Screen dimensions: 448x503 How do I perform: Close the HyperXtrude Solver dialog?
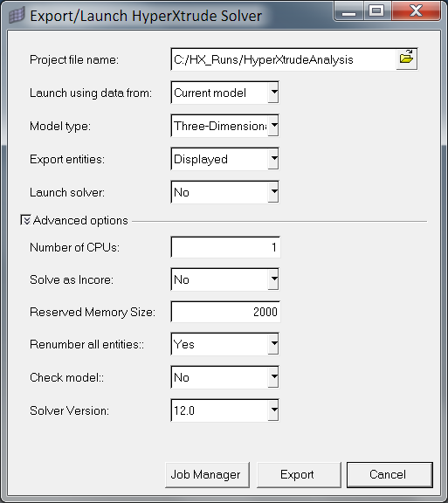tap(416, 11)
